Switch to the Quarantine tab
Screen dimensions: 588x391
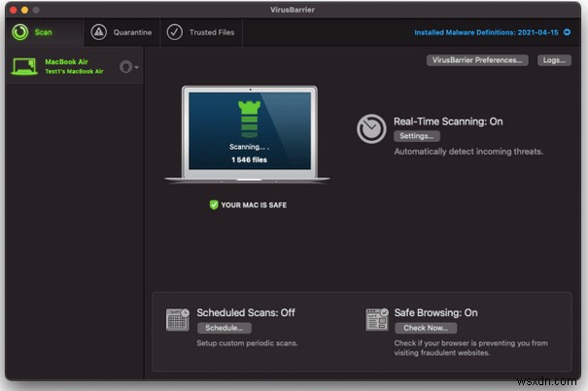pyautogui.click(x=121, y=32)
